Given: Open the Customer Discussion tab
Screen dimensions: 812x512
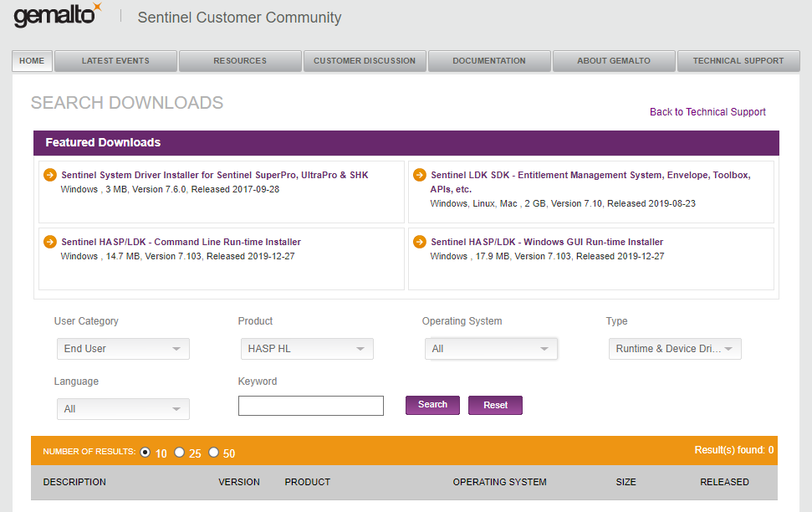Looking at the screenshot, I should pyautogui.click(x=365, y=60).
